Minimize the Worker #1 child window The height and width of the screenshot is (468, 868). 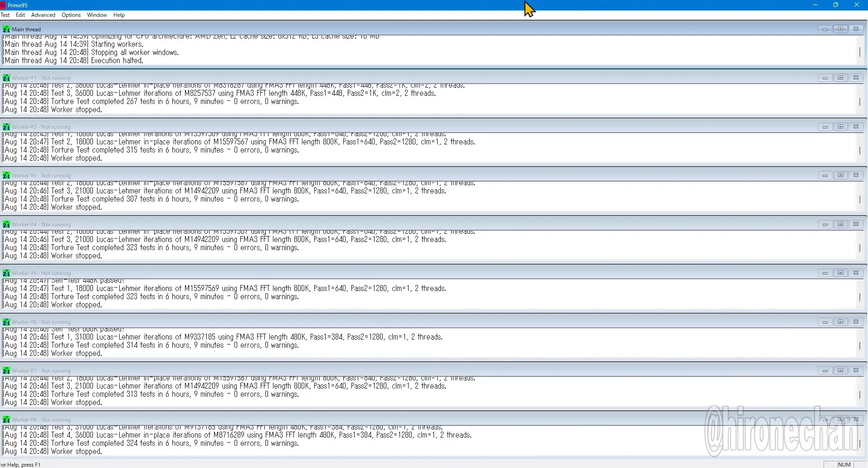tap(825, 78)
